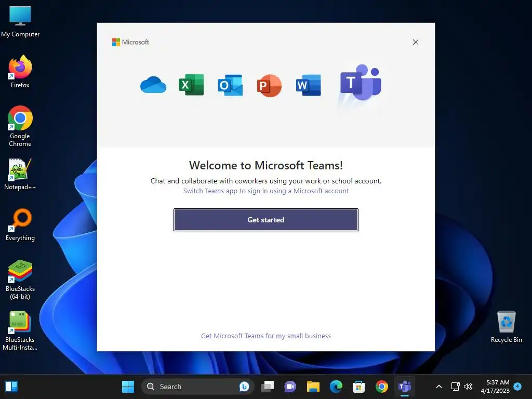Screen dimensions: 532x399
Task: Select the Notepad++ desktop shortcut
Action: (20, 174)
